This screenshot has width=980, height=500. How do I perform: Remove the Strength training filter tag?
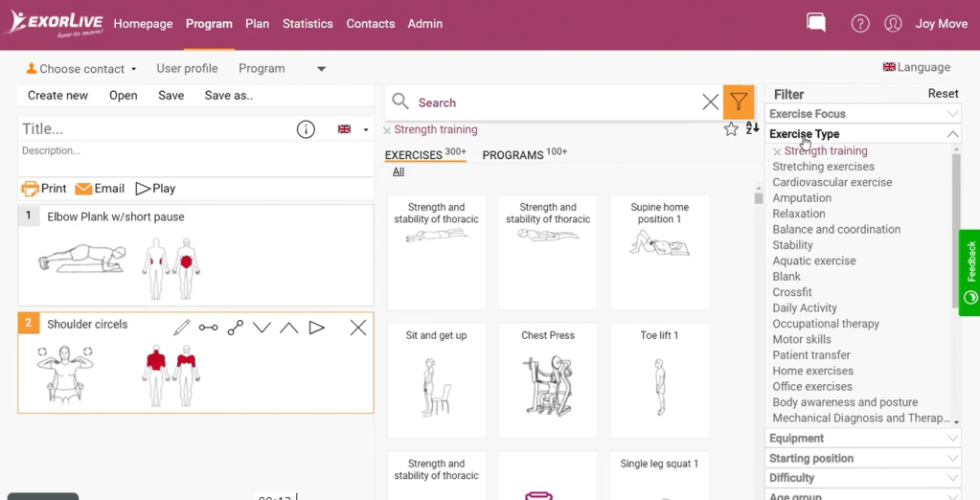(x=387, y=130)
